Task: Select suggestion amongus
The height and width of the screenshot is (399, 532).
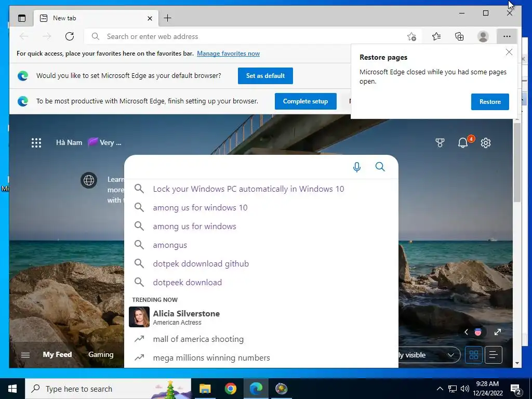Action: coord(261,245)
